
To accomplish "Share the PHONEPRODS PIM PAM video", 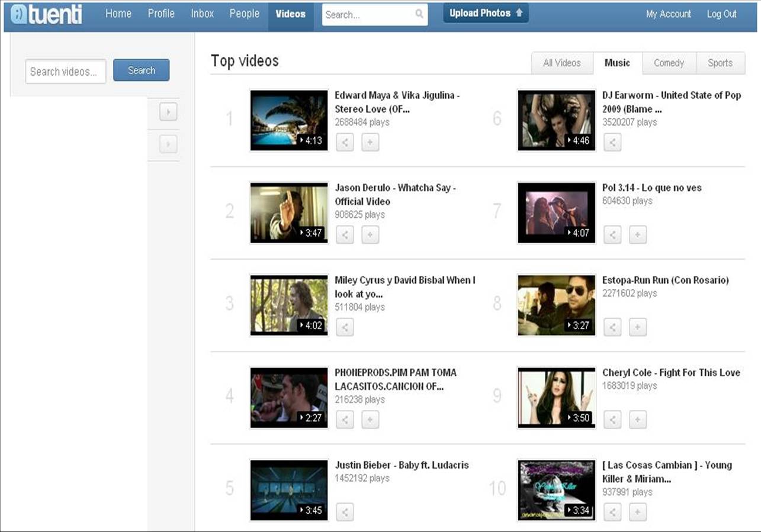I will (345, 420).
